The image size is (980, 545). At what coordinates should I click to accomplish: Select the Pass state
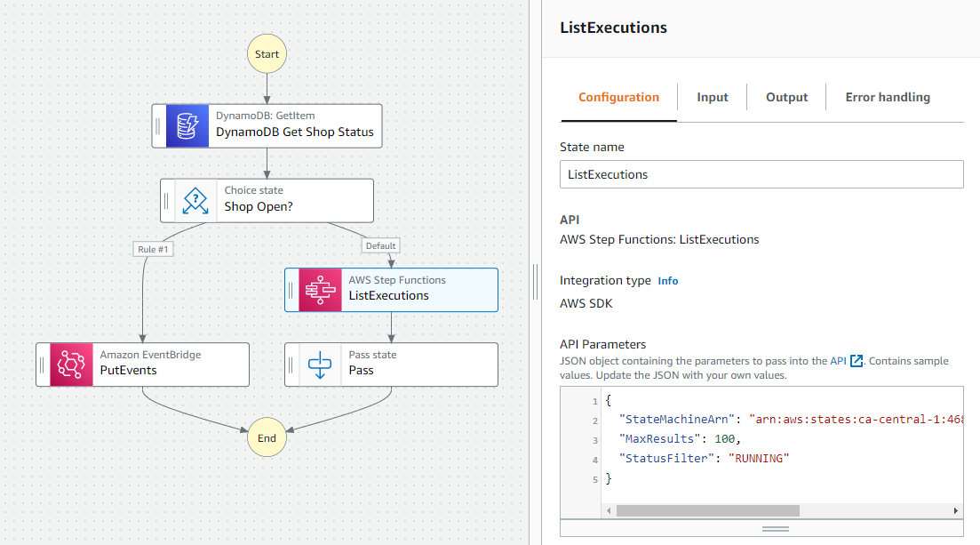click(x=391, y=365)
